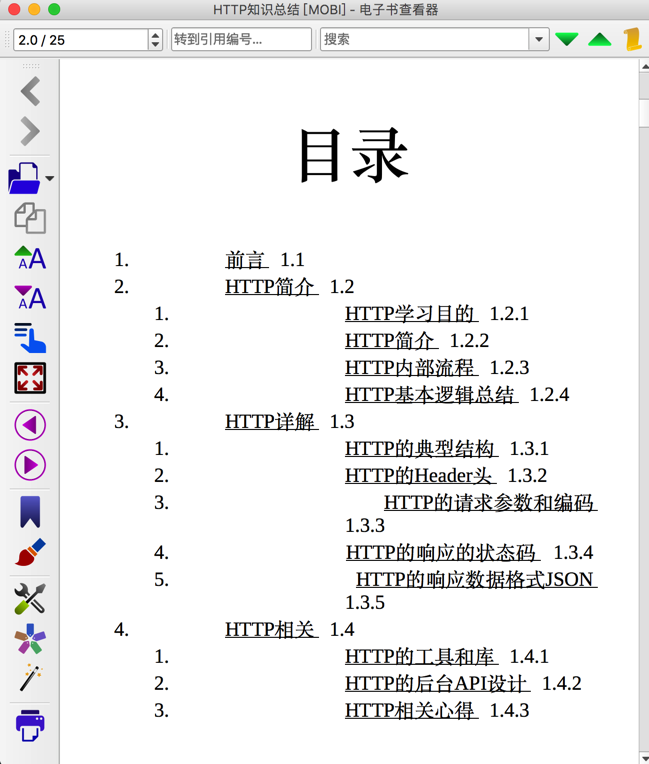The image size is (649, 764).
Task: Click the reference mode paintbrush icon
Action: point(30,552)
